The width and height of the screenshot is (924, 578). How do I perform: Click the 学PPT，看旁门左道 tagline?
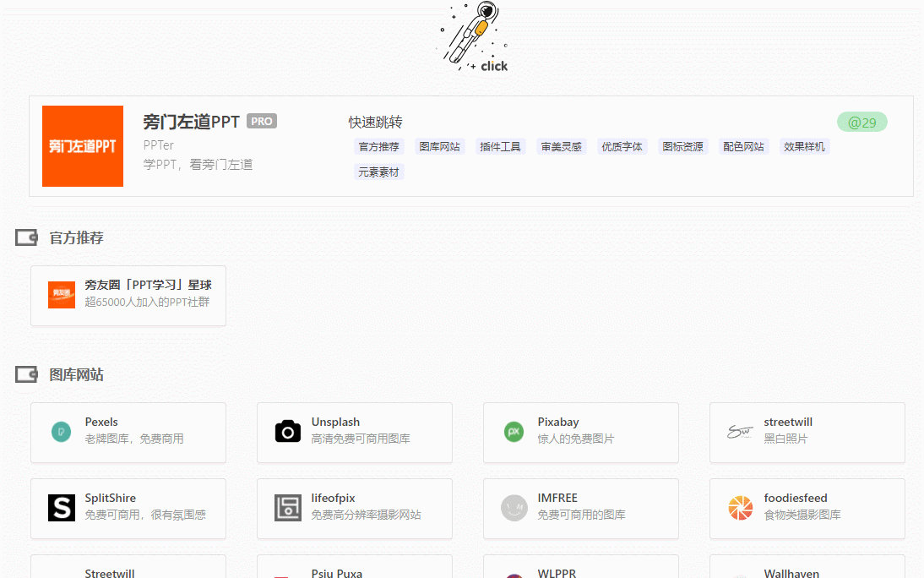pos(198,165)
